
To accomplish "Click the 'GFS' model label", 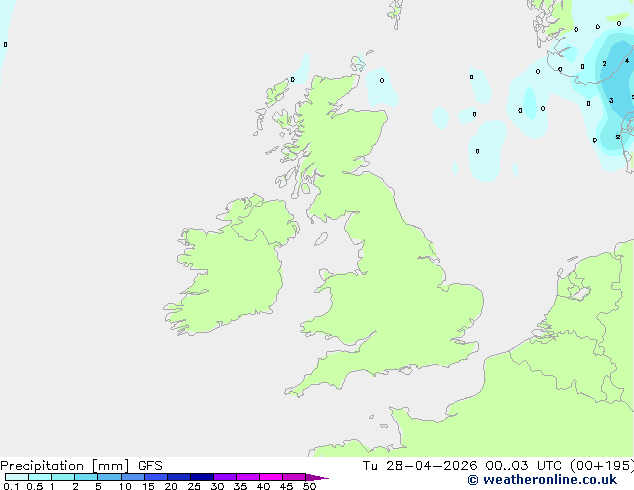I will pos(150,466).
